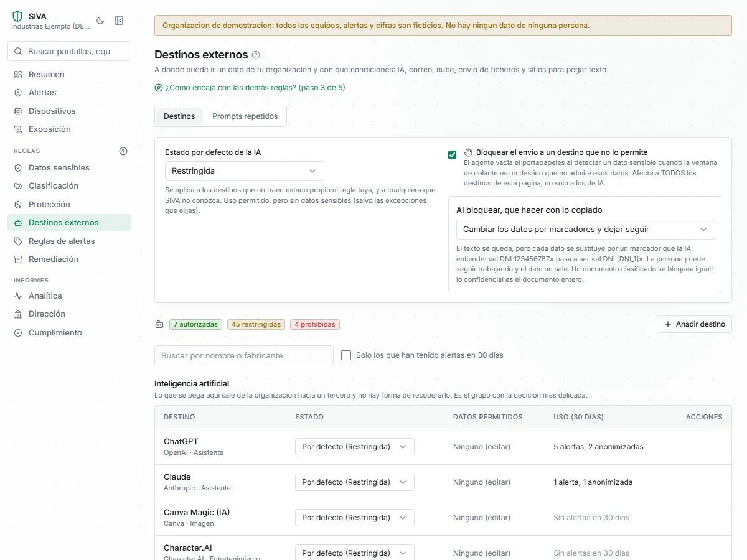Click the Datos sensibles shield icon
This screenshot has height=560, width=747.
tap(17, 168)
